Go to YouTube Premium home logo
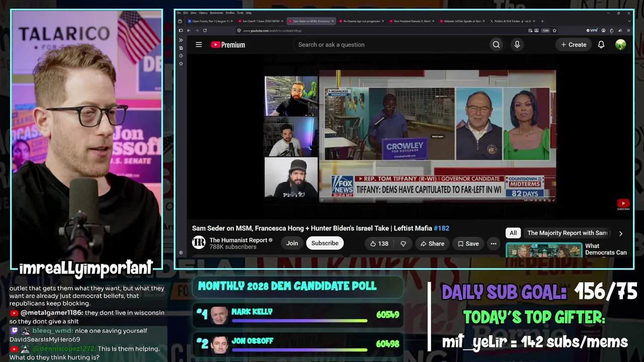The width and height of the screenshot is (644, 362). tap(228, 45)
